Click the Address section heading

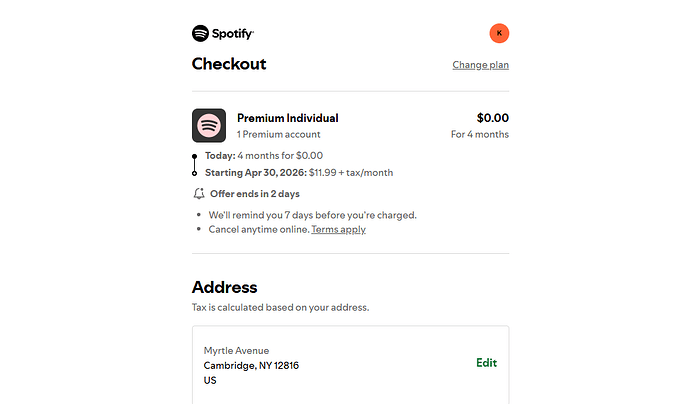point(224,287)
